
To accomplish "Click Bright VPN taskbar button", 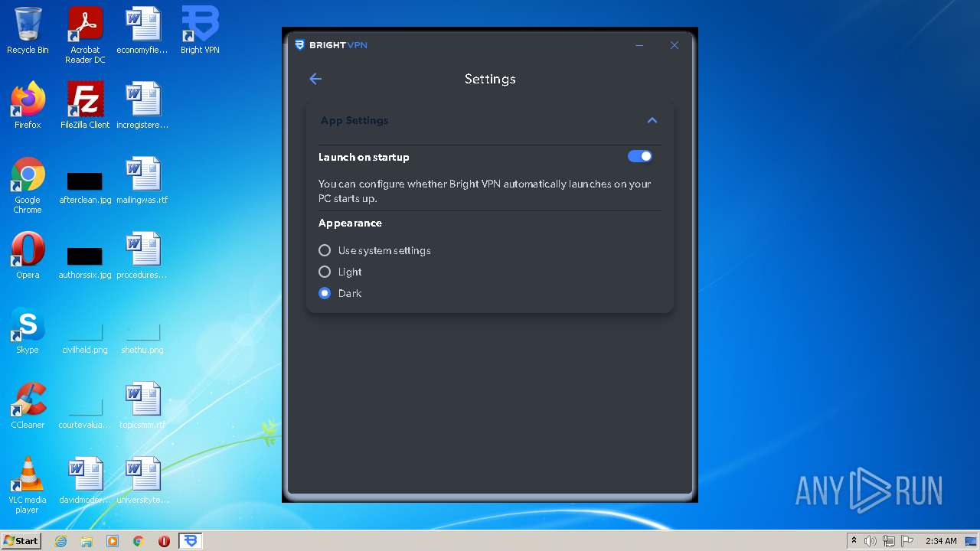I will [191, 541].
